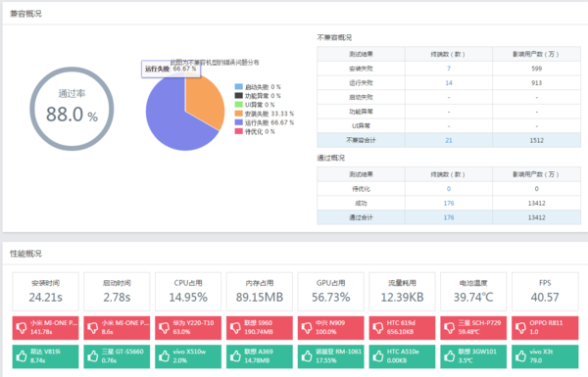Select the 安装时间 24.21s metric tile
The width and height of the screenshot is (588, 377).
pos(45,292)
